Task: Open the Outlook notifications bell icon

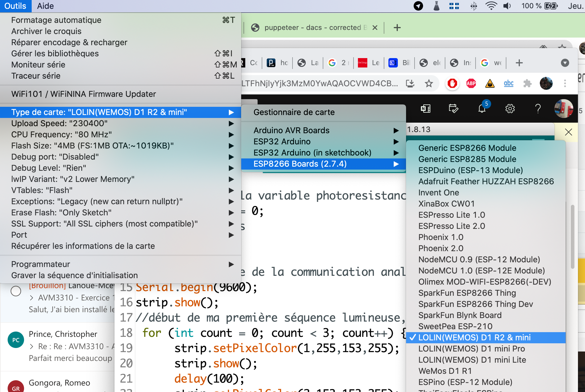Action: coord(482,109)
